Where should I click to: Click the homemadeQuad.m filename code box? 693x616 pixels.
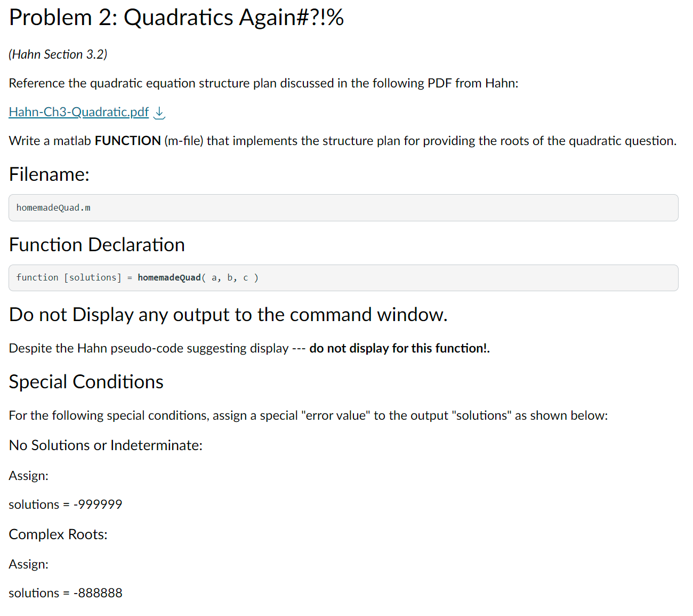coord(343,207)
